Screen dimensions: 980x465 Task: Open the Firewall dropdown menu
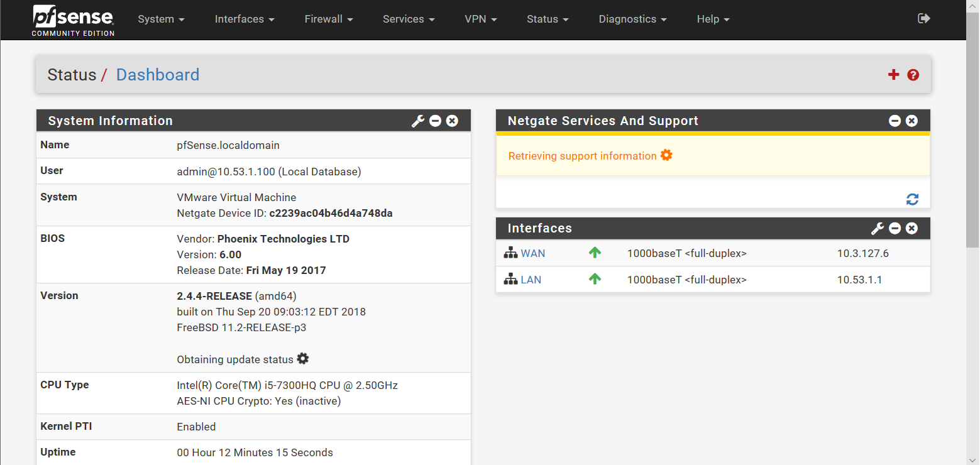328,19
